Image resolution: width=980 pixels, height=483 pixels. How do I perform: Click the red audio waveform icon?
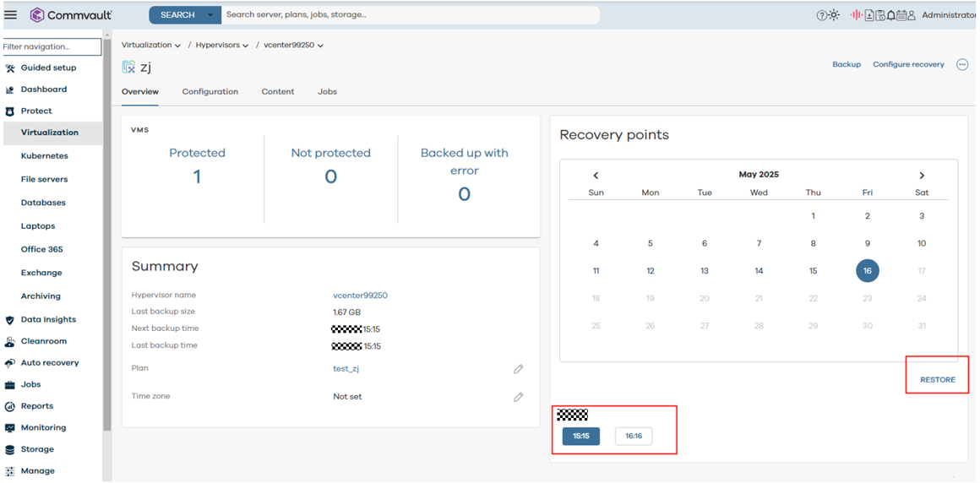(856, 15)
